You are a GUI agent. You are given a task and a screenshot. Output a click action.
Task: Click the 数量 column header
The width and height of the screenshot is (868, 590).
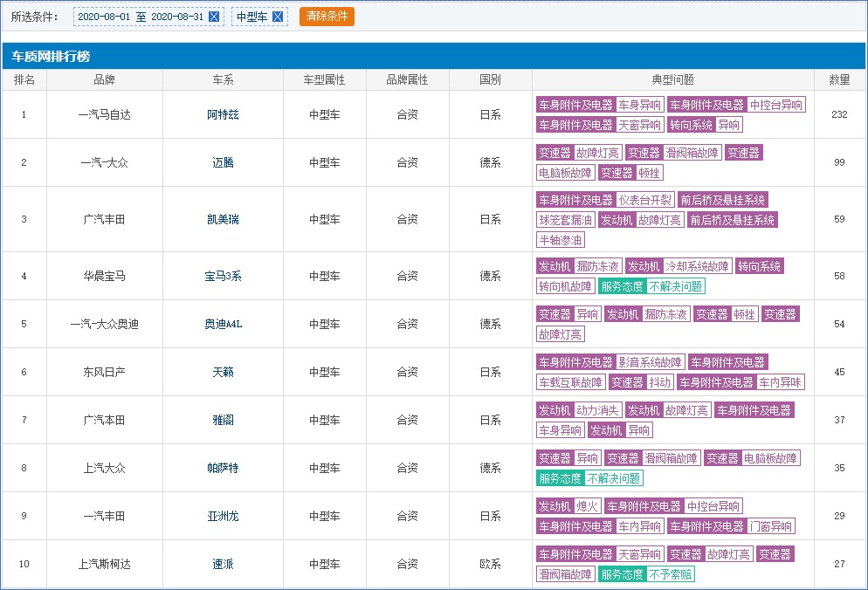(839, 79)
